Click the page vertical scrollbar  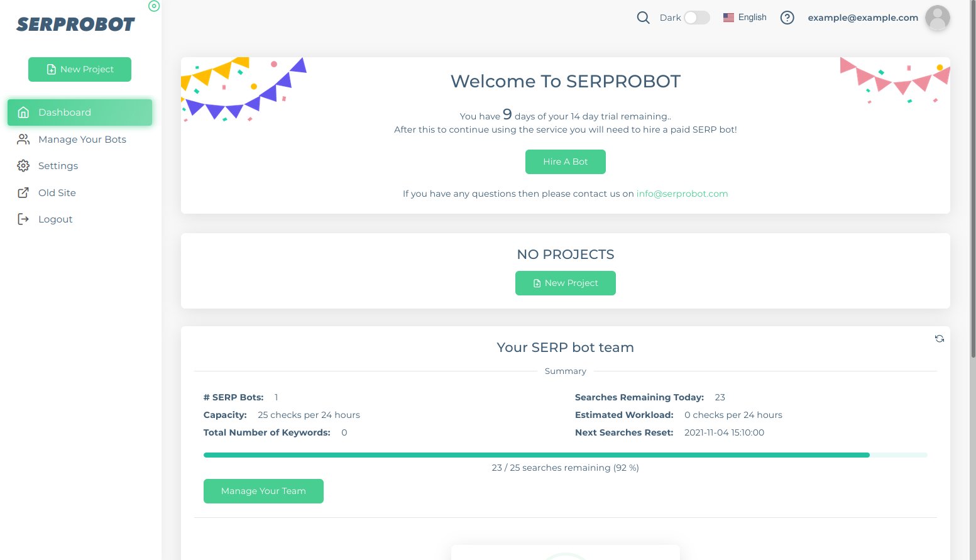[973, 179]
